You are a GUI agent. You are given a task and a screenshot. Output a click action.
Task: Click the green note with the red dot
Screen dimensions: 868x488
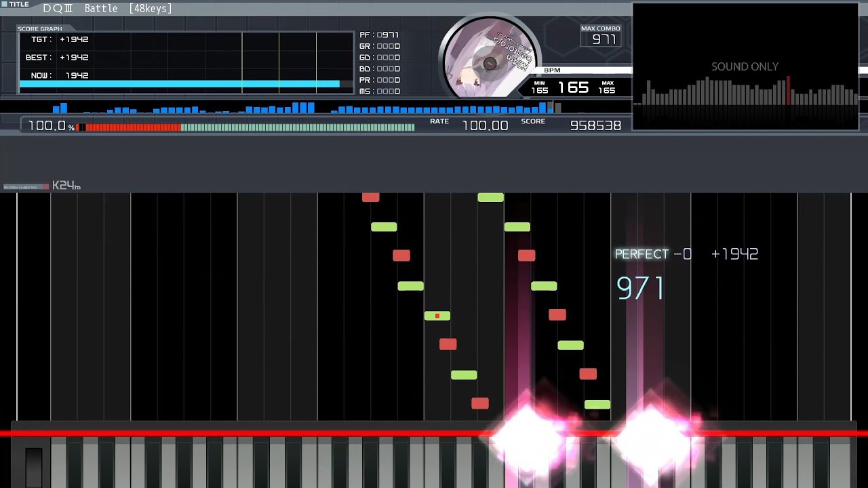437,316
